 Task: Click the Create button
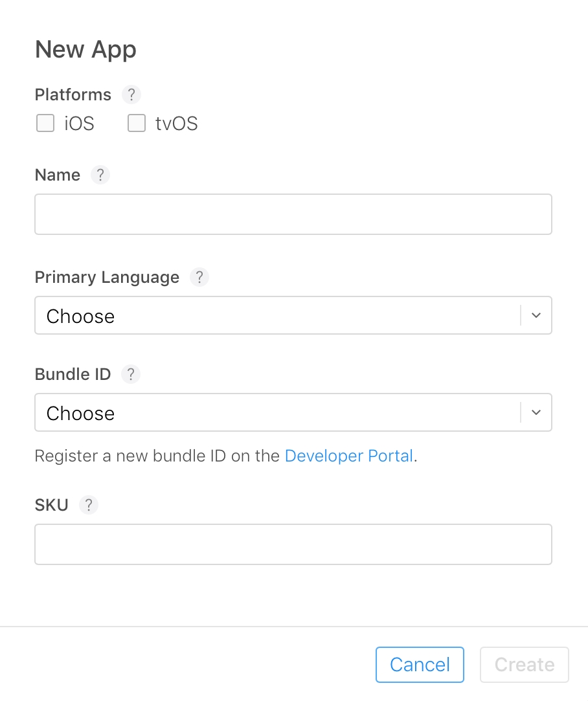tap(525, 665)
